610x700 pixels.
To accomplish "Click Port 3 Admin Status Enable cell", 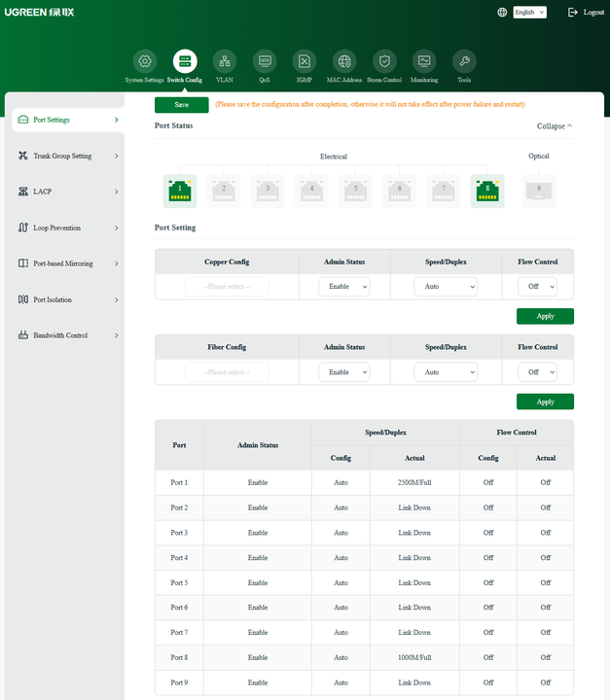I will coord(258,533).
